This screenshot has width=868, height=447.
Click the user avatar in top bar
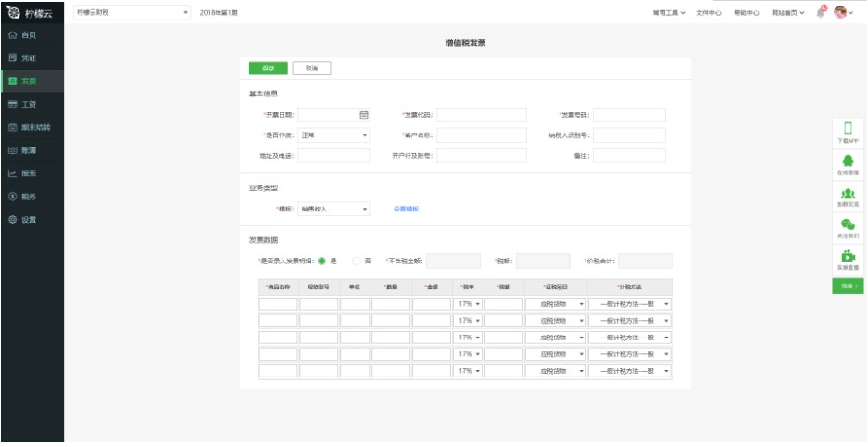coord(840,13)
